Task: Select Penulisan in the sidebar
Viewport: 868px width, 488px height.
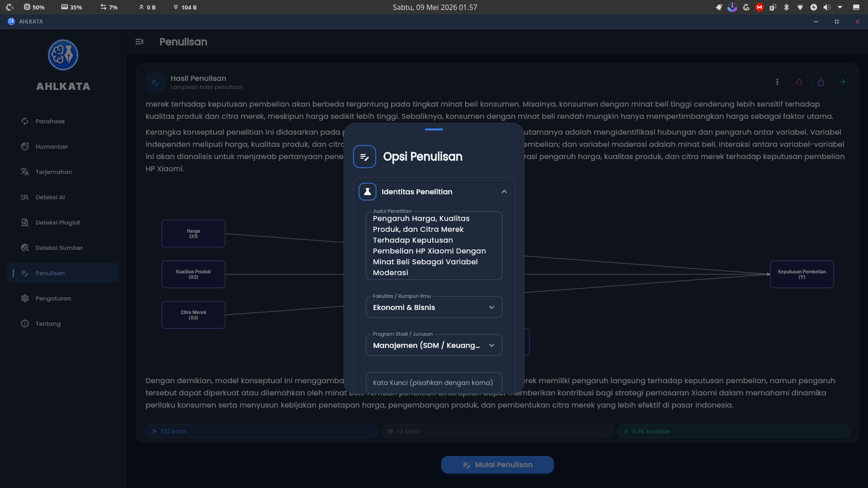Action: pos(63,273)
